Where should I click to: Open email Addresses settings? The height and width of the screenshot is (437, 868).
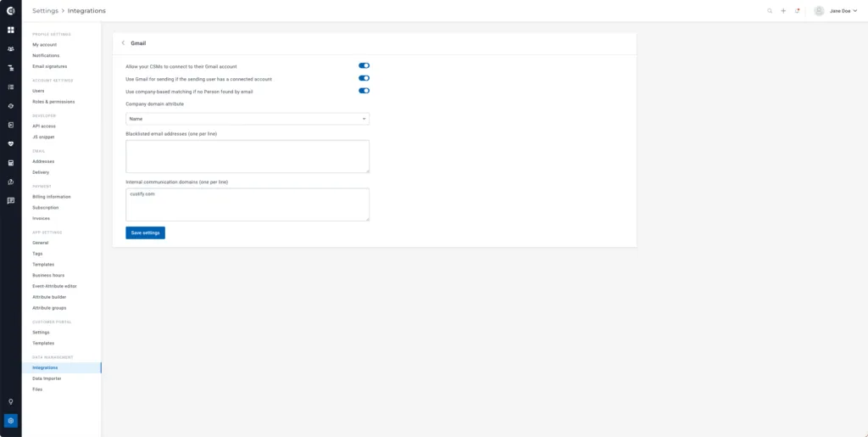[x=43, y=161]
